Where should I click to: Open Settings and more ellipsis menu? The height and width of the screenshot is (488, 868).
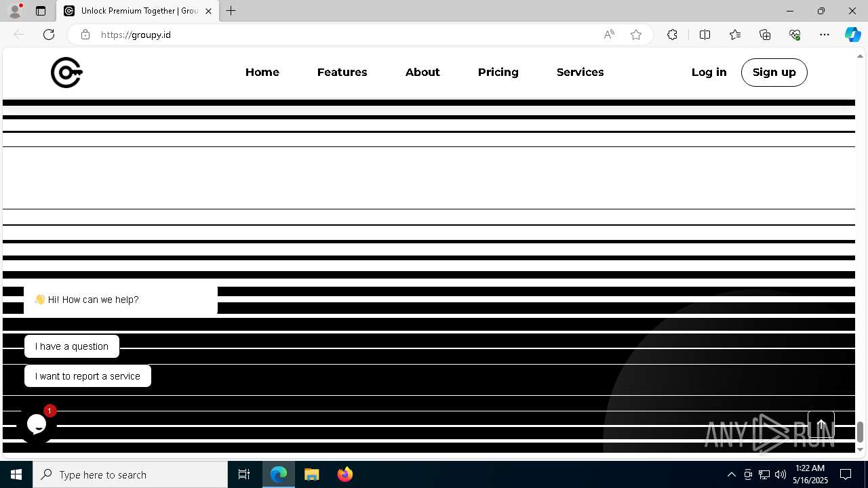point(825,35)
